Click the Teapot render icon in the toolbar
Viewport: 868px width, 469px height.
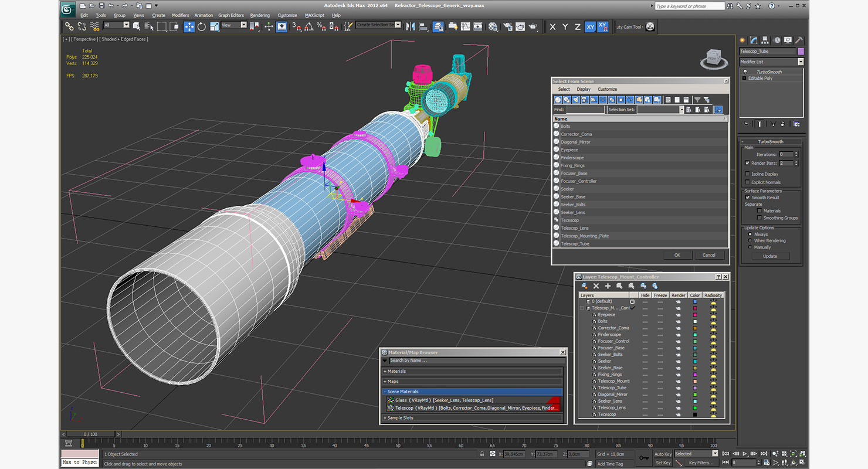(533, 26)
